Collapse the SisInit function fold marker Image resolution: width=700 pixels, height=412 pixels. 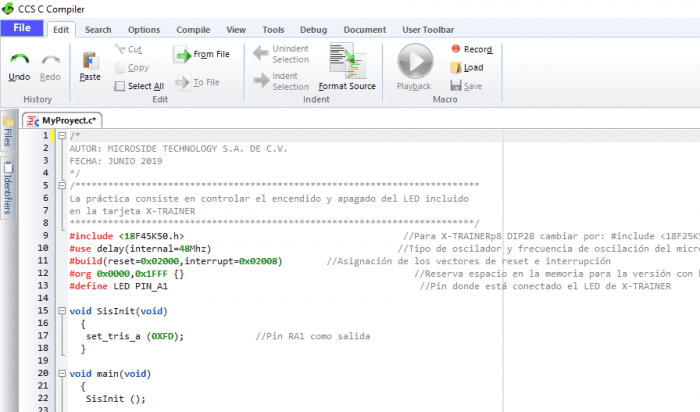[61, 311]
